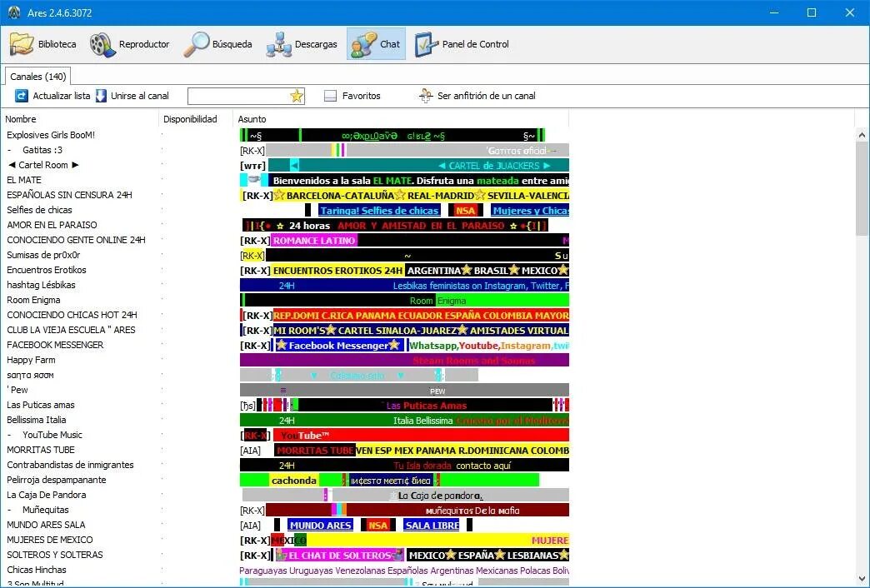
Task: Click the scrollbar down arrow of channel list
Action: click(x=862, y=579)
